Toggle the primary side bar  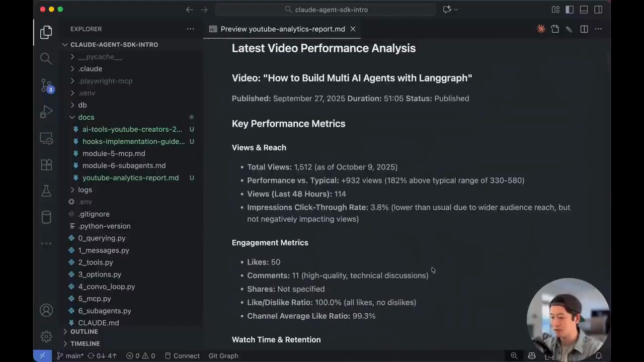[x=570, y=10]
